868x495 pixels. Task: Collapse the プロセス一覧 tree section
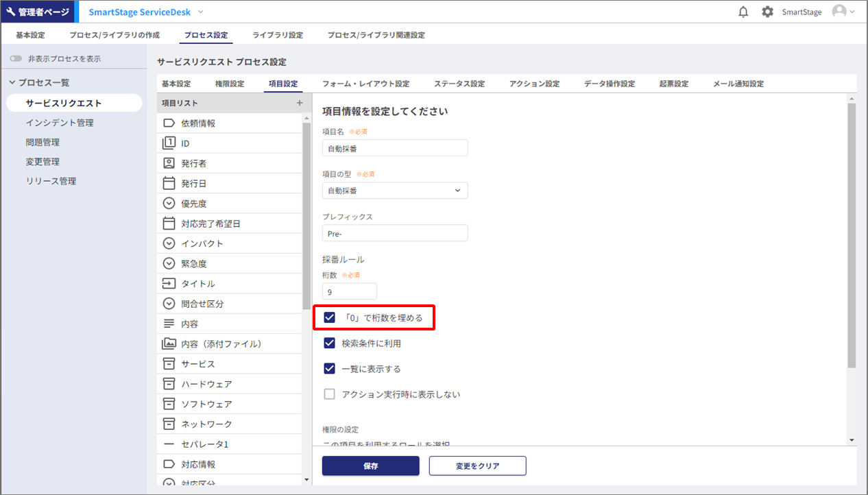coord(12,82)
